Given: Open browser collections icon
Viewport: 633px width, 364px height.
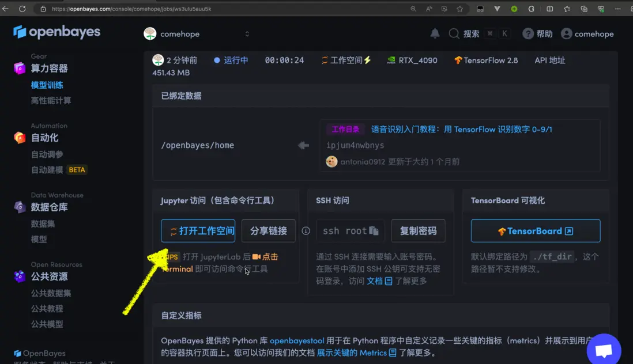Looking at the screenshot, I should coord(584,9).
